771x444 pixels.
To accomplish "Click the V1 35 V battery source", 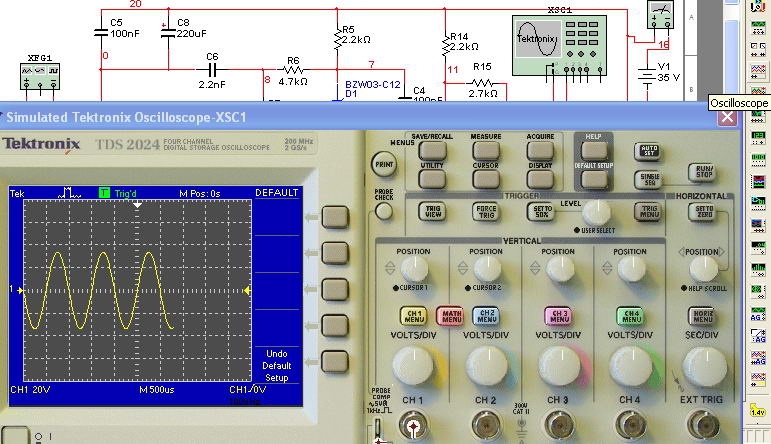I will 659,76.
